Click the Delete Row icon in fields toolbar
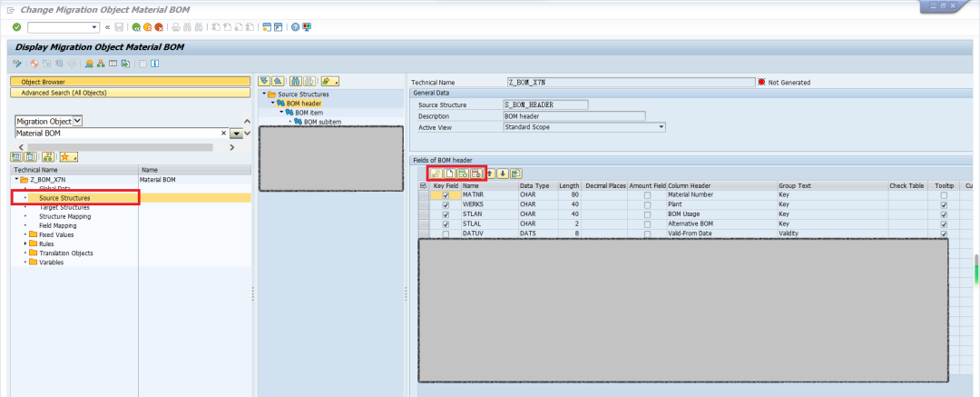Image resolution: width=980 pixels, height=397 pixels. tap(476, 174)
